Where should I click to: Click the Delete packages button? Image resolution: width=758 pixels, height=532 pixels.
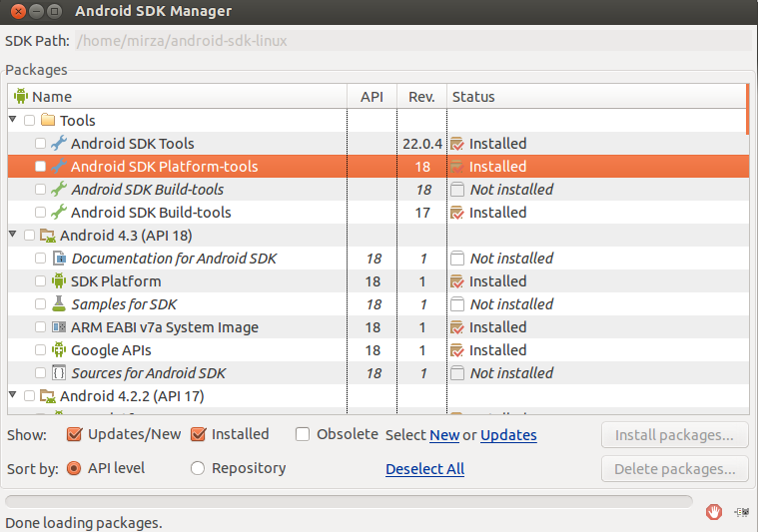click(675, 469)
